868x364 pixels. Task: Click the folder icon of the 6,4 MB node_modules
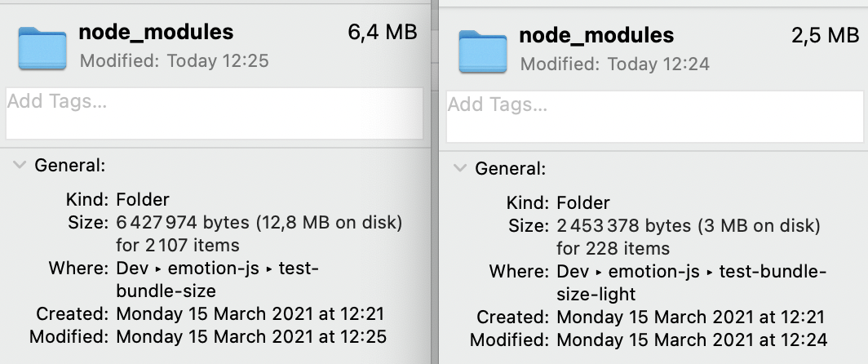[42, 48]
